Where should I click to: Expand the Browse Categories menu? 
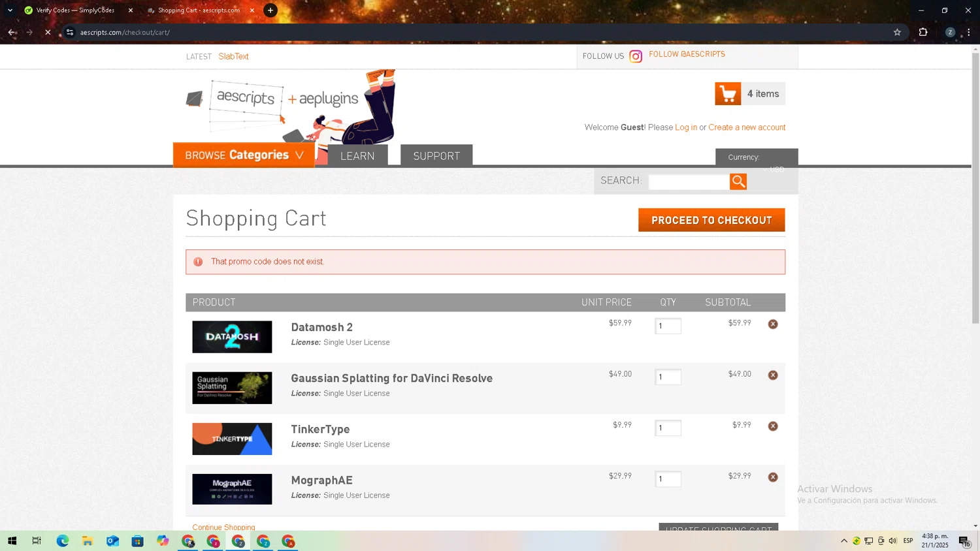244,155
